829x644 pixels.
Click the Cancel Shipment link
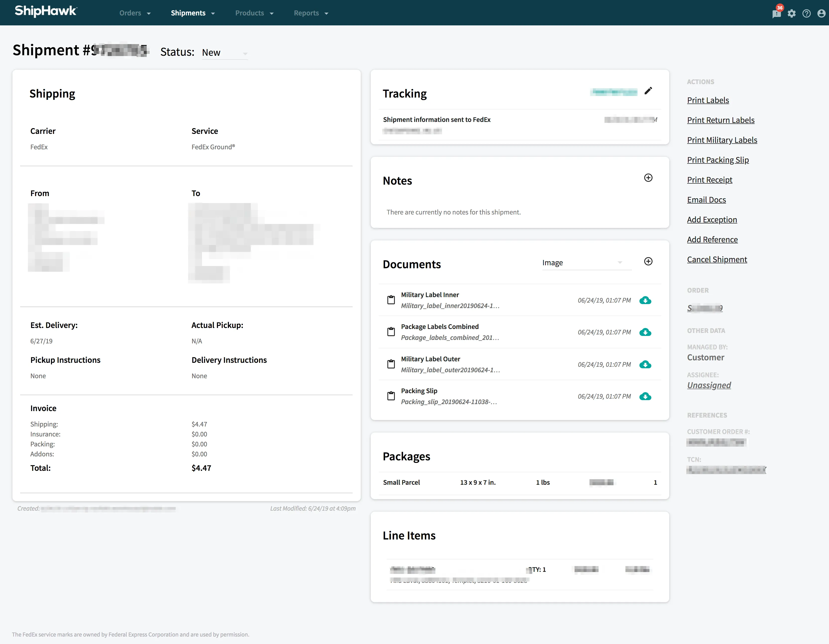[717, 259]
